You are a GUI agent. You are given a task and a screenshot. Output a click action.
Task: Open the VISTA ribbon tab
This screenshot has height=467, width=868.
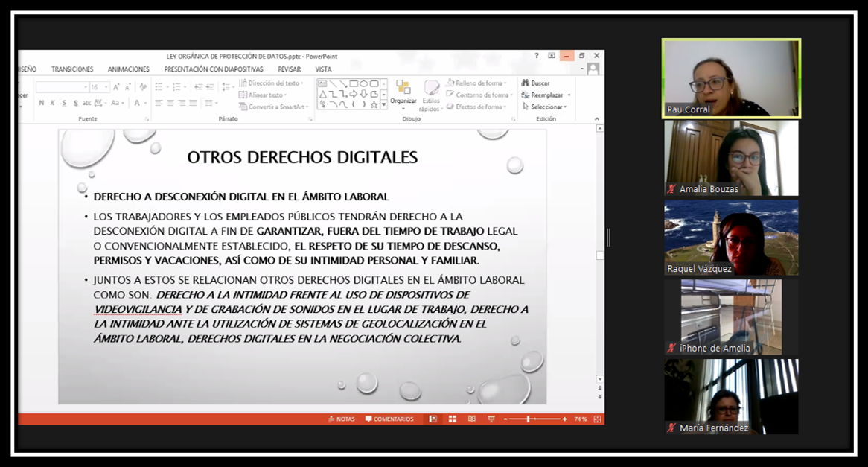pyautogui.click(x=323, y=69)
